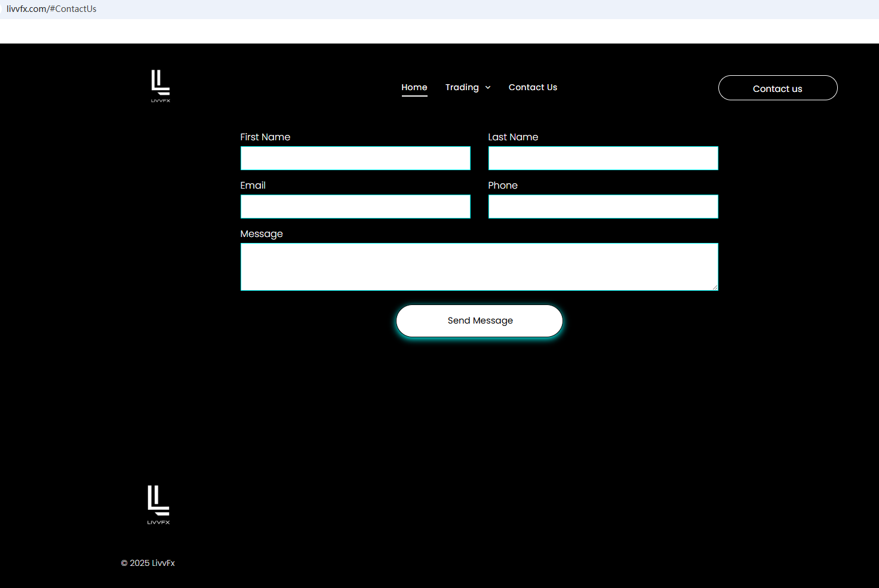The width and height of the screenshot is (879, 588).
Task: Click the livvfx.com/#ContactUs address bar URL
Action: [51, 9]
